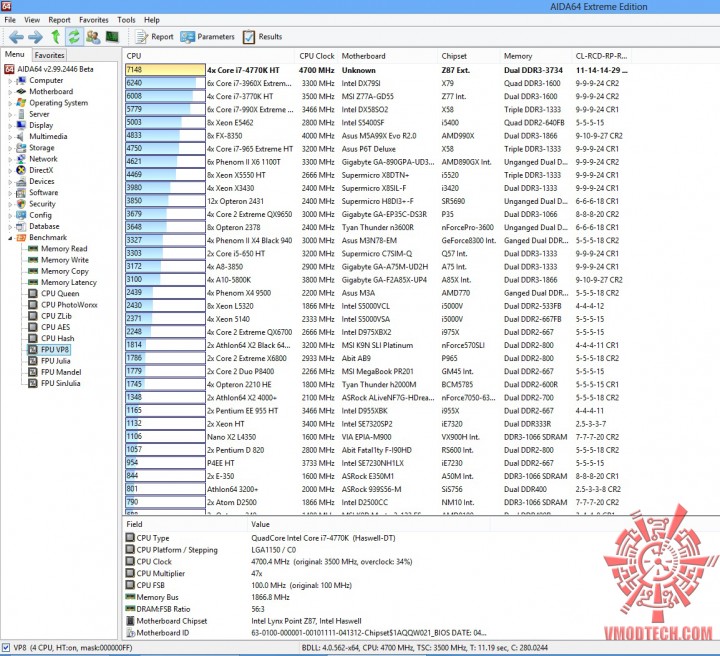Expand the Server tree node

(x=10, y=114)
